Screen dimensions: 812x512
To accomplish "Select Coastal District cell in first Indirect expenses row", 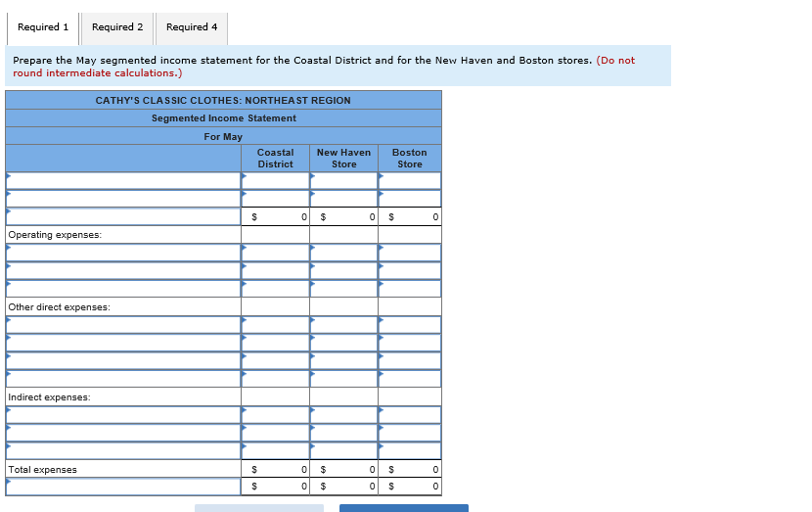I will (x=276, y=415).
